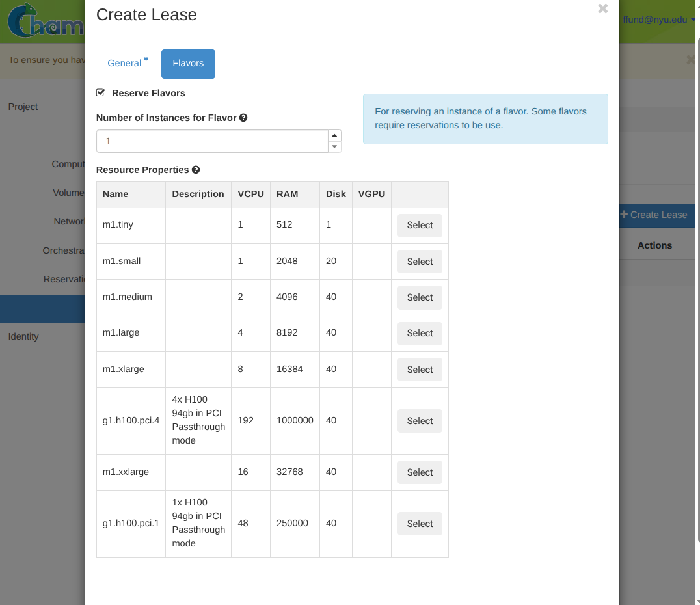Select the m1.xlarge flavor
The width and height of the screenshot is (700, 605).
(x=420, y=370)
